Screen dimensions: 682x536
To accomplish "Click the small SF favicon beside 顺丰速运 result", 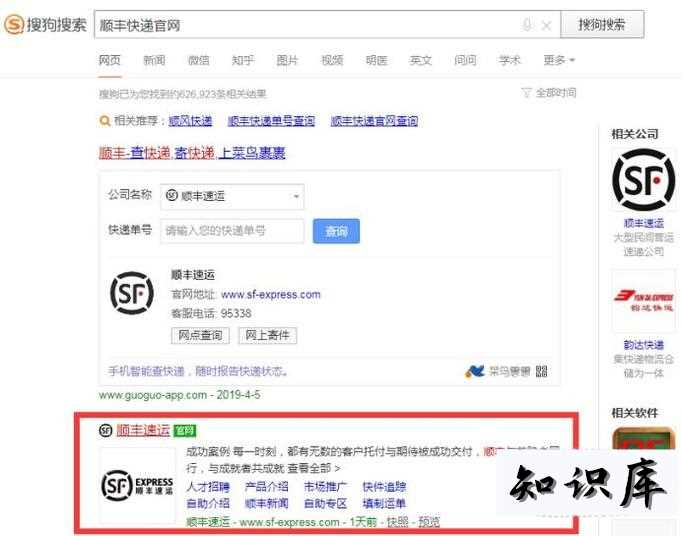I will [106, 431].
